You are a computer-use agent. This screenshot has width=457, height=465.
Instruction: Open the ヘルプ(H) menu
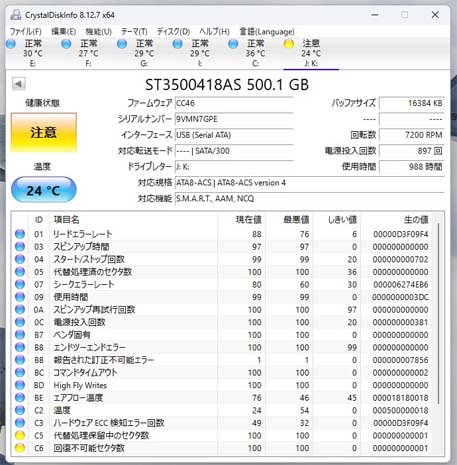[x=214, y=32]
